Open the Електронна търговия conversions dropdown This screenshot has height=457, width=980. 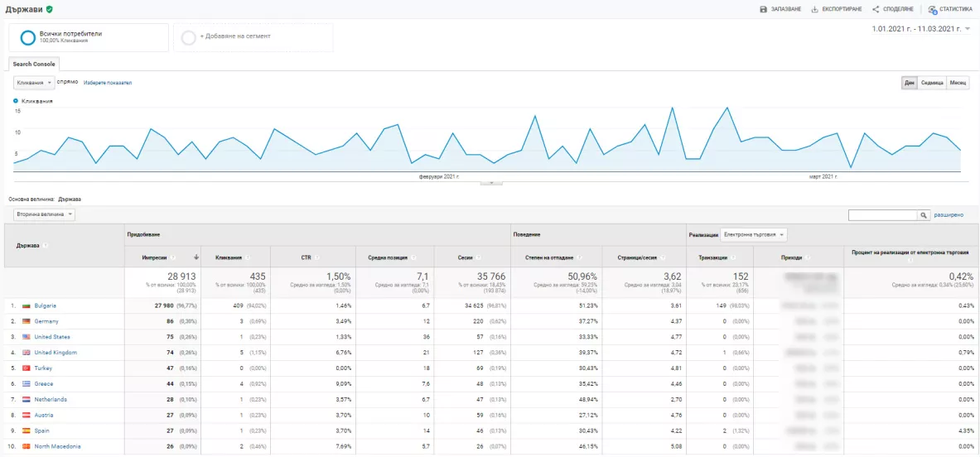click(754, 235)
